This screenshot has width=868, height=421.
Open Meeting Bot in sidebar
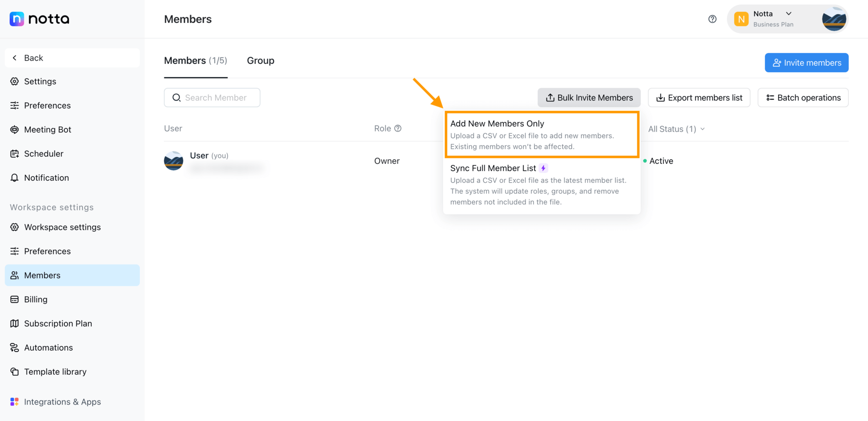pyautogui.click(x=72, y=130)
